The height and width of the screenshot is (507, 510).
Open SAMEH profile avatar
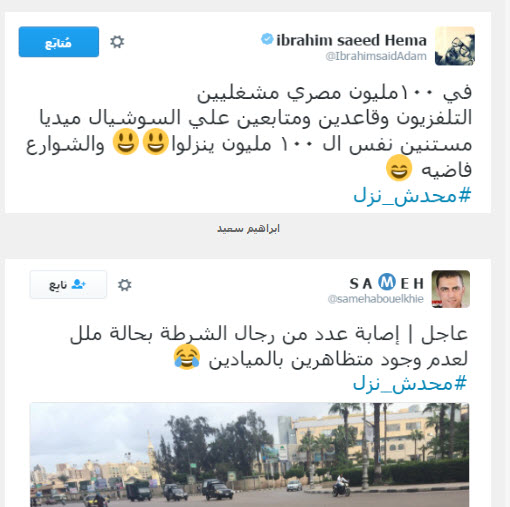[451, 289]
